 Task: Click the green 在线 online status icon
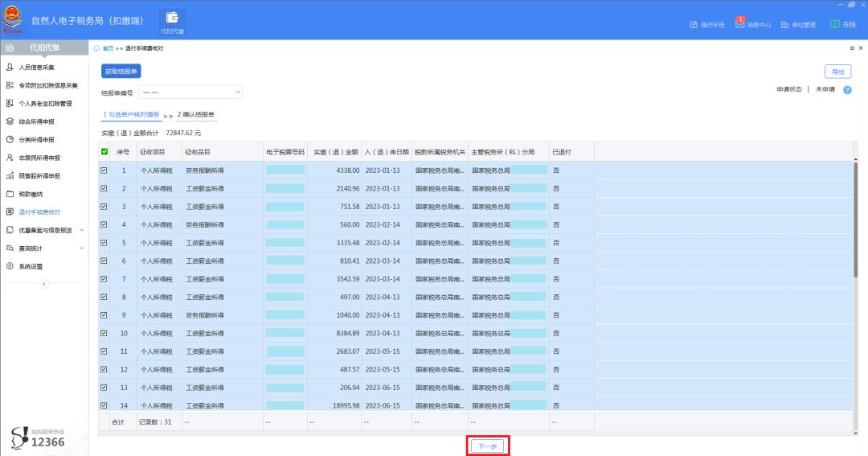tap(834, 24)
